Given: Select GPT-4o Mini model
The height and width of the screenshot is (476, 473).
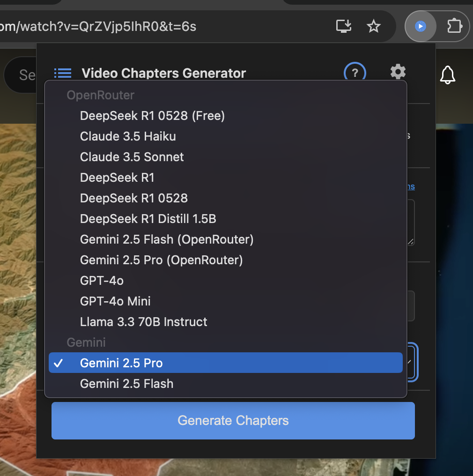Looking at the screenshot, I should pyautogui.click(x=226, y=301).
